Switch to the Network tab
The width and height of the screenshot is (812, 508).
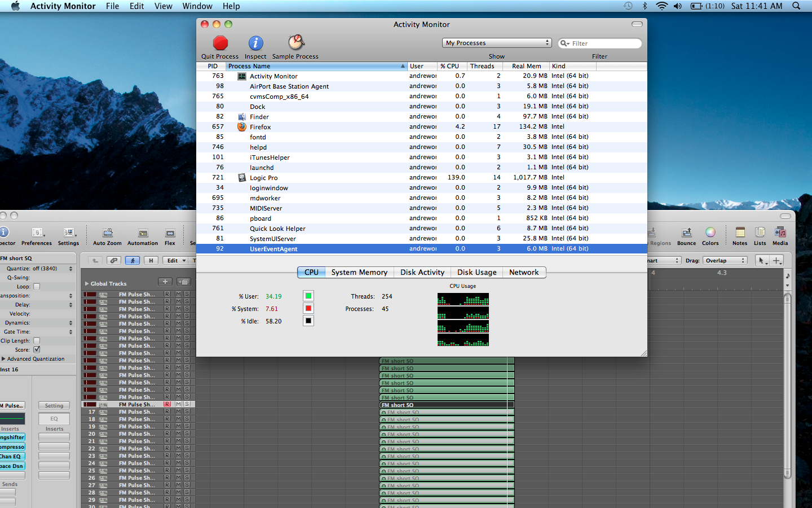524,272
